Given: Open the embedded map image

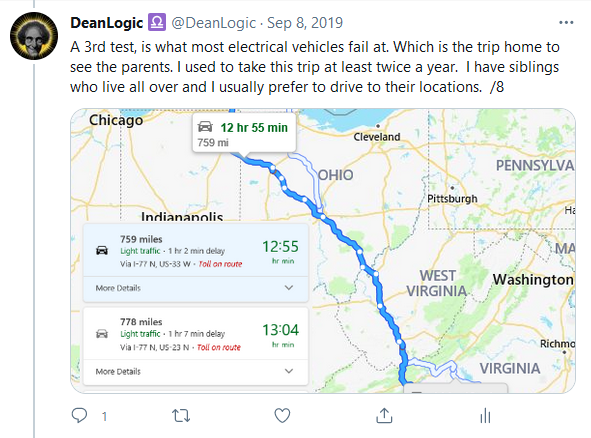Looking at the screenshot, I should click(x=323, y=251).
